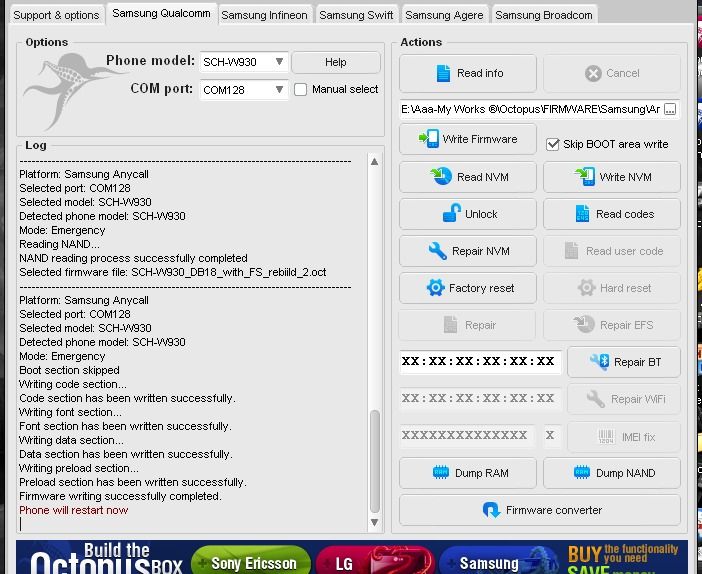Click the IMEI number input field
The image size is (702, 574).
[x=467, y=435]
